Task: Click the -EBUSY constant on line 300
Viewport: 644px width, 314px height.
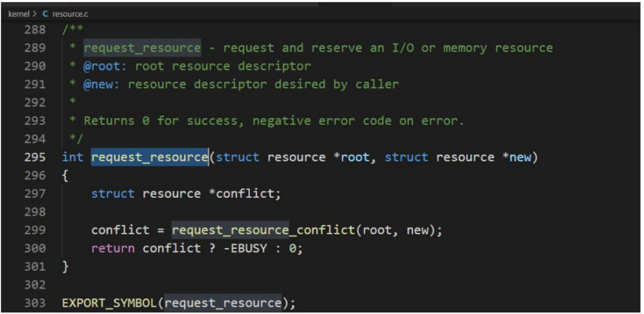Action: click(x=244, y=248)
